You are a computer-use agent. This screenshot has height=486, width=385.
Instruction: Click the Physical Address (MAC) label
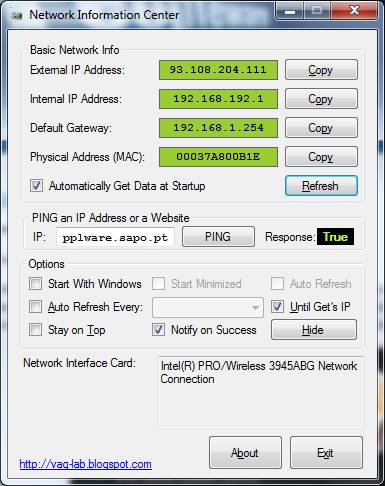[87, 157]
